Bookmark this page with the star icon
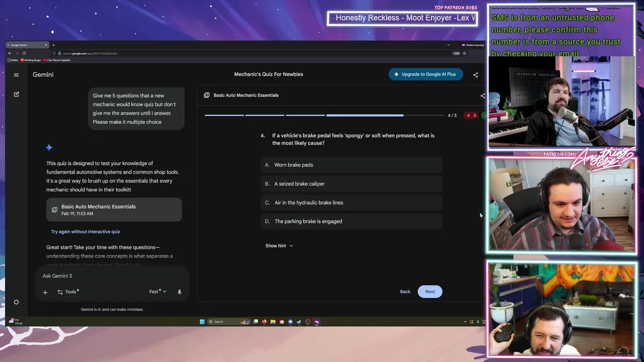 click(464, 53)
